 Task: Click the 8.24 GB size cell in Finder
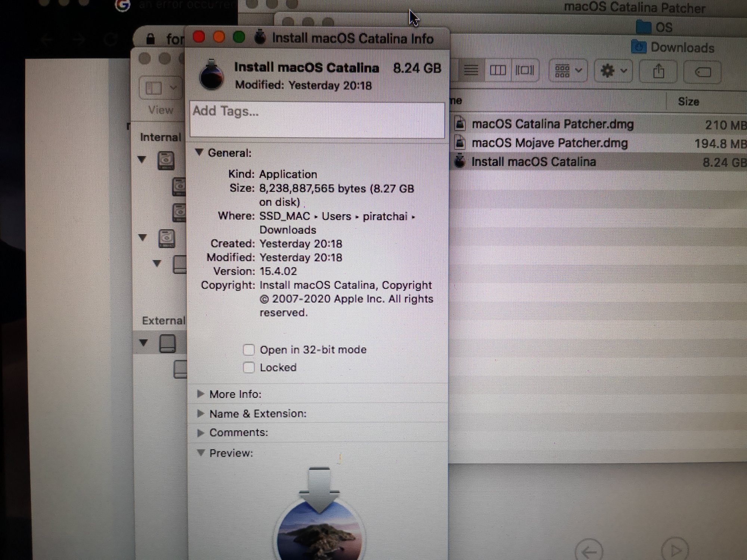point(724,162)
